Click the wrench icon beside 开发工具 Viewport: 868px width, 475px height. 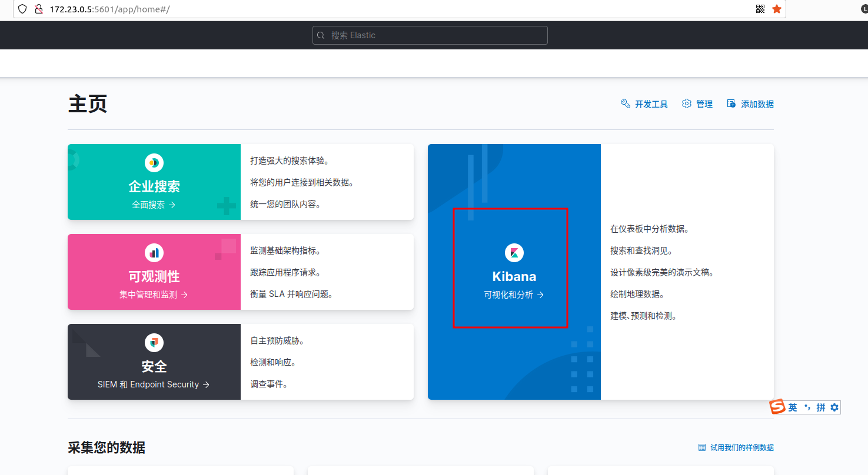click(626, 103)
